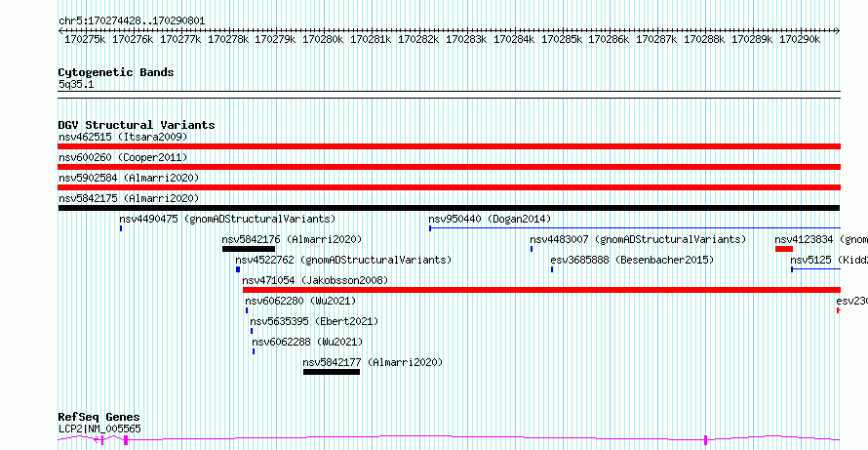868x450 pixels.
Task: Click ruler position 170287k
Action: click(656, 39)
